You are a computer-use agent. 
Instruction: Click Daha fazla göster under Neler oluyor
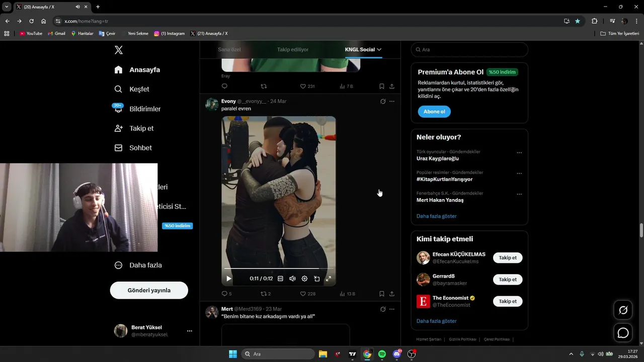[x=437, y=216]
